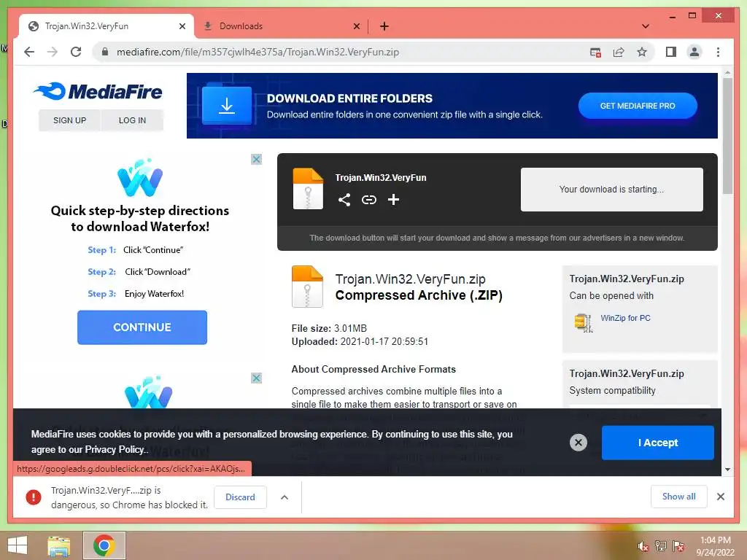Open the Windows Start button
Viewport: 747px width, 560px height.
[18, 545]
